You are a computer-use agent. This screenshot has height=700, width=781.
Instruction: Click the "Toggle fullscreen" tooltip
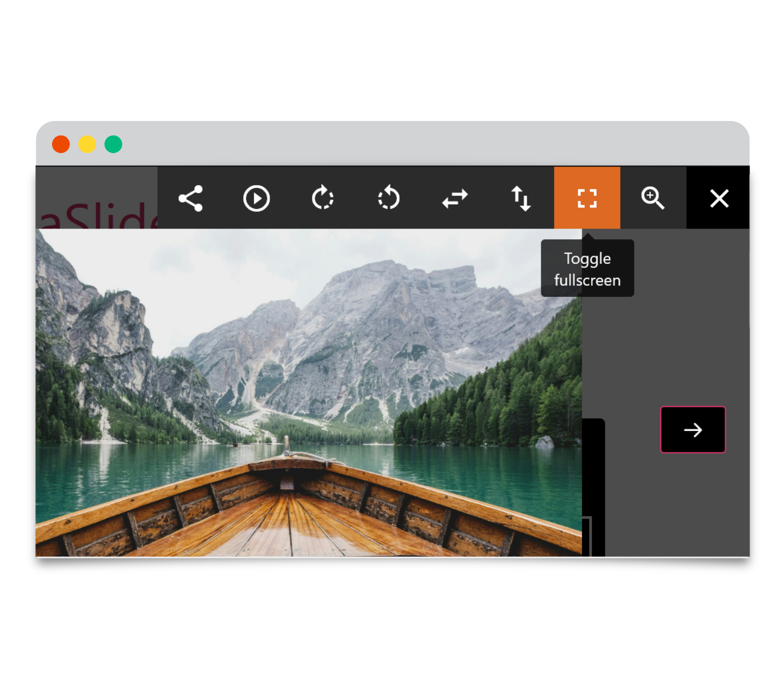(x=587, y=269)
